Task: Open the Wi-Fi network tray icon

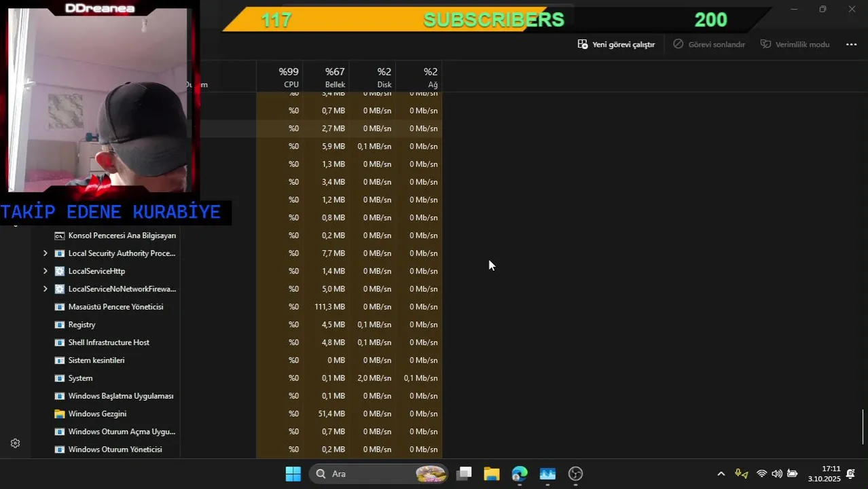Action: pos(762,474)
